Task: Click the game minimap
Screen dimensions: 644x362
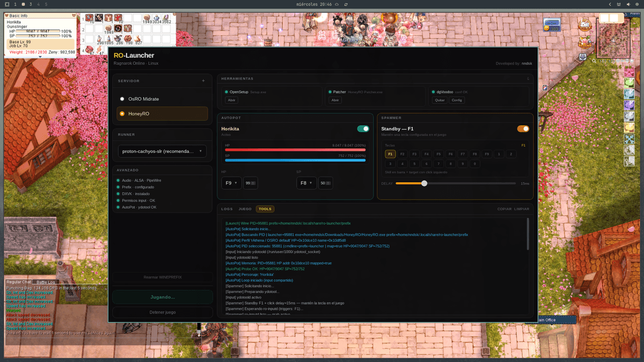Action: pyautogui.click(x=613, y=38)
